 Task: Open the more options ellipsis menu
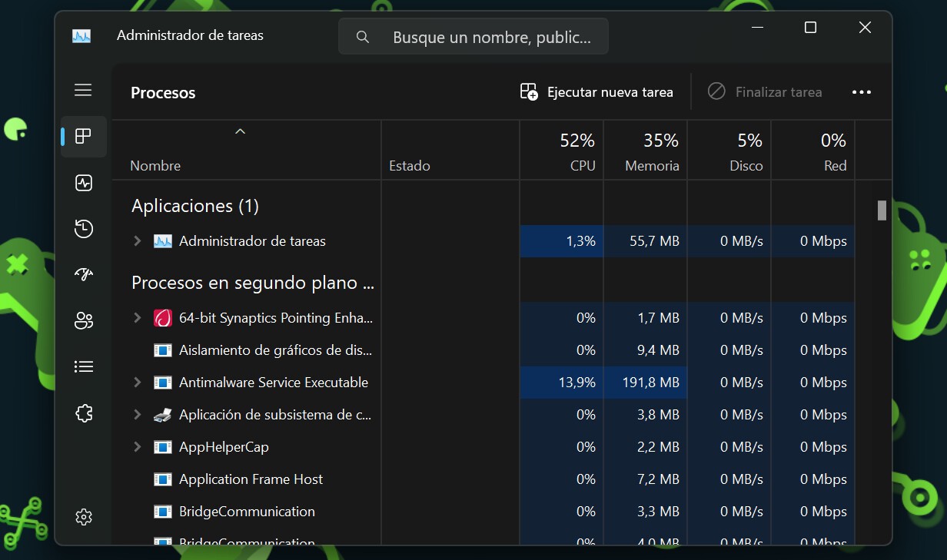pos(862,91)
